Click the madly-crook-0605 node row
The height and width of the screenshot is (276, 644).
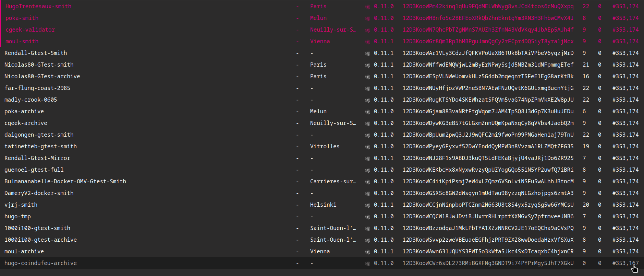point(31,100)
